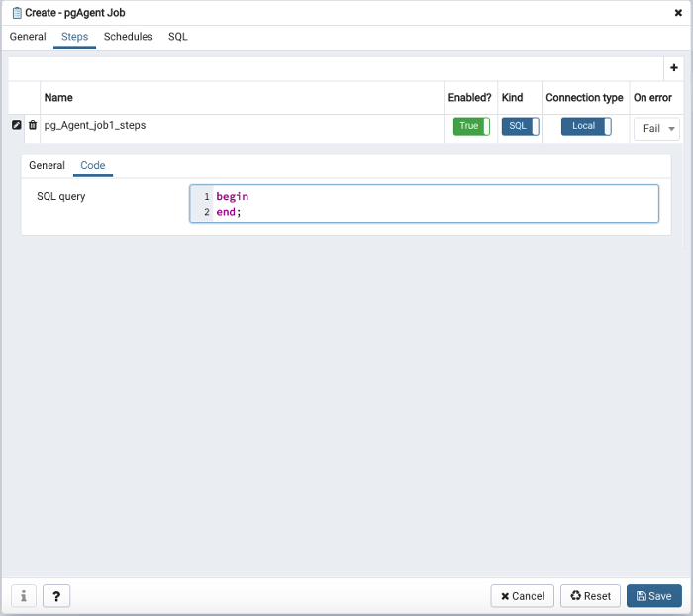Add a new step with the plus icon
Image resolution: width=693 pixels, height=616 pixels.
pyautogui.click(x=673, y=68)
